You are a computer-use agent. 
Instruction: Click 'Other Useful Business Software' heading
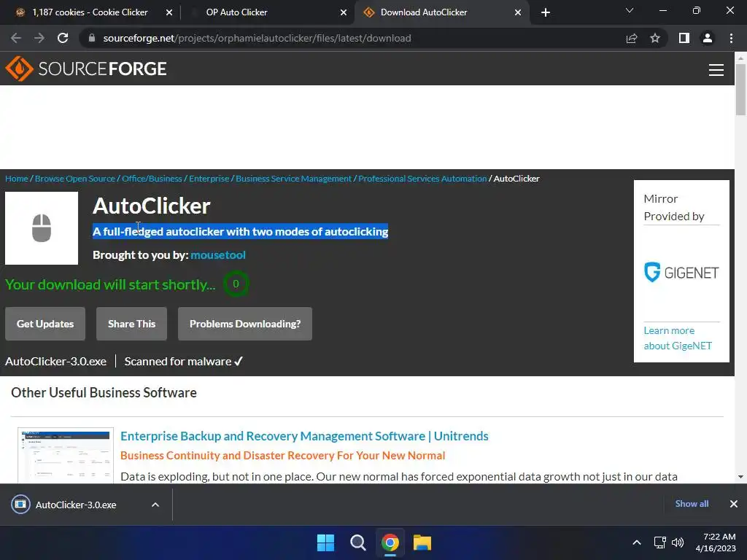pyautogui.click(x=104, y=393)
